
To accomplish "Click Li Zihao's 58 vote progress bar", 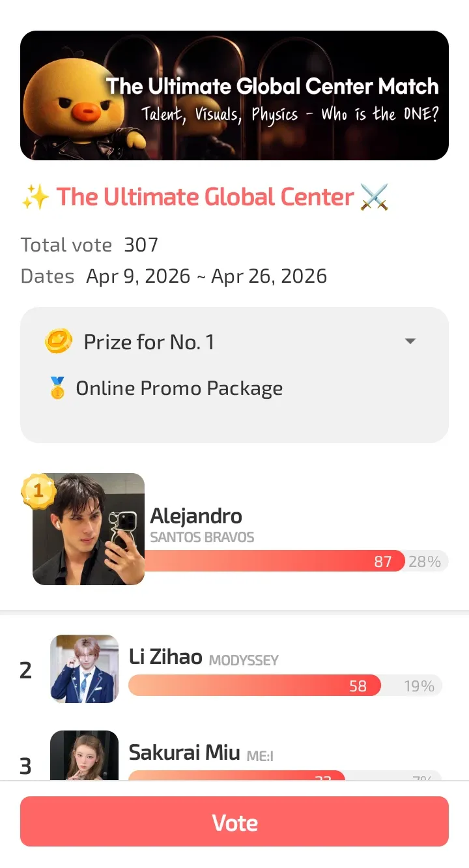I will click(254, 686).
